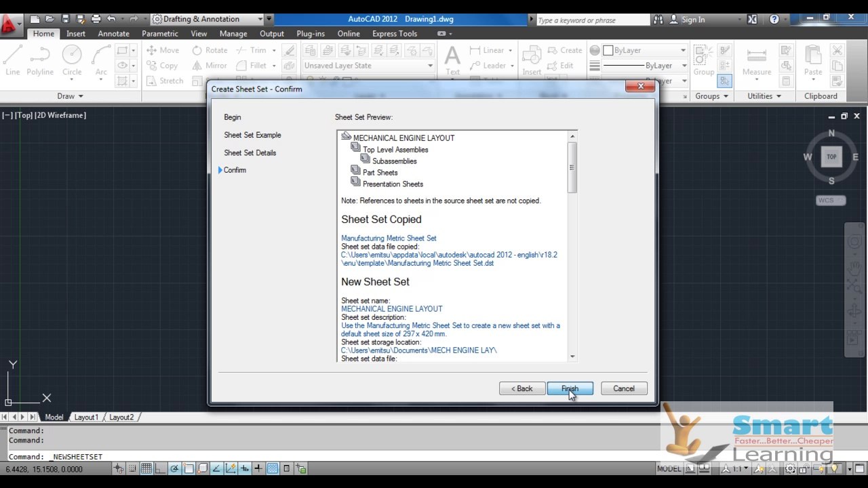Select the Move tool

pyautogui.click(x=163, y=50)
